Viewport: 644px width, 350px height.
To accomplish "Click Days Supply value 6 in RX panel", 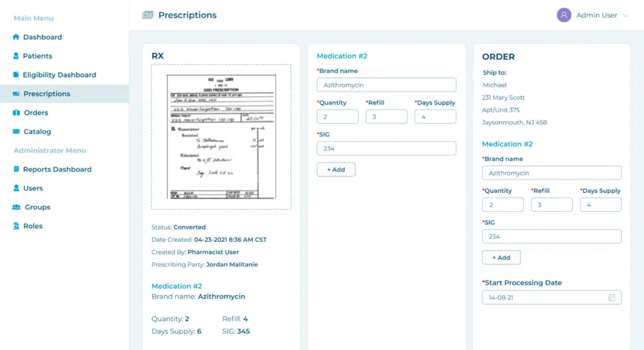I will (199, 331).
